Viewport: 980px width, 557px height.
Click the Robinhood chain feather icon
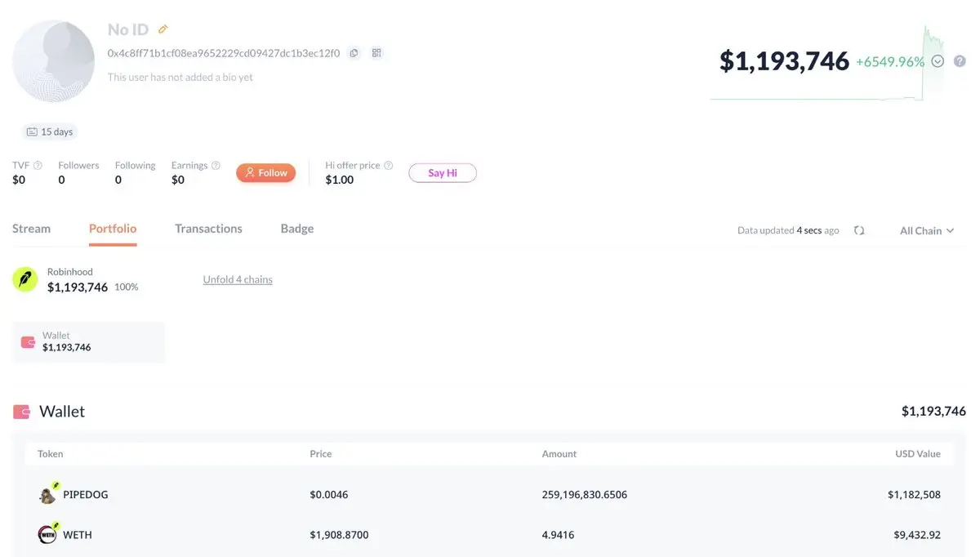pos(25,279)
